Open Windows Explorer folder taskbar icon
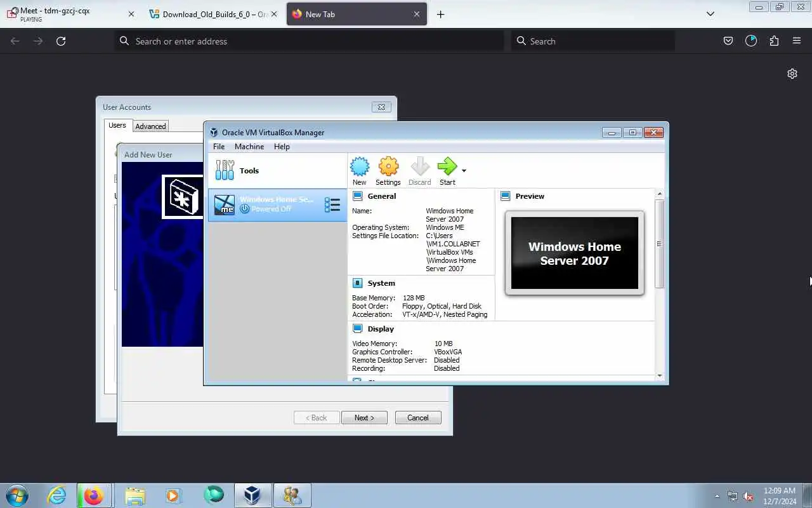812x508 pixels. (x=135, y=495)
